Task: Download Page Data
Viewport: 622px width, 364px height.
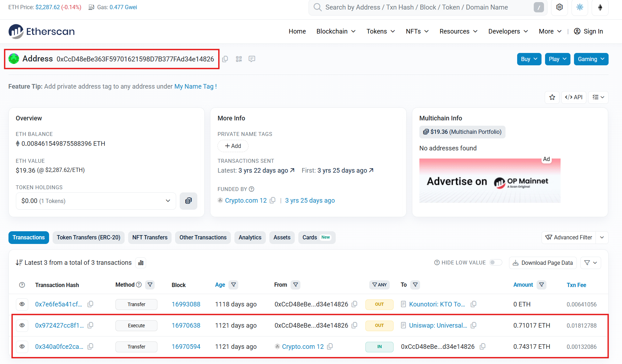Action: 543,263
